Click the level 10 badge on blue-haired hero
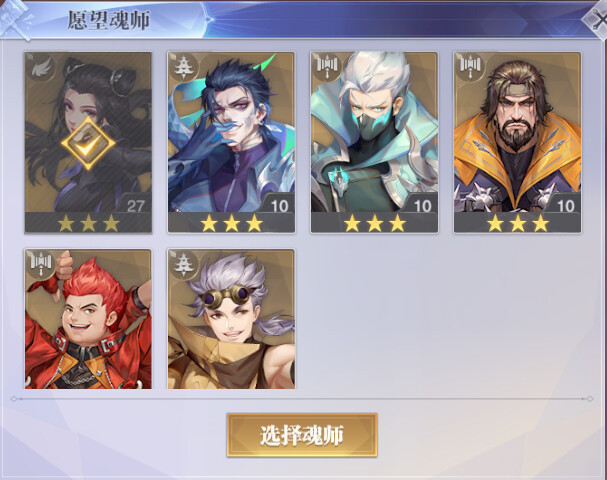607x480 pixels. [x=278, y=204]
